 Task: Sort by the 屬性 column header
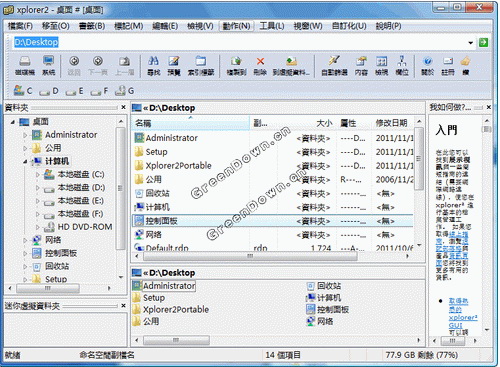click(353, 123)
